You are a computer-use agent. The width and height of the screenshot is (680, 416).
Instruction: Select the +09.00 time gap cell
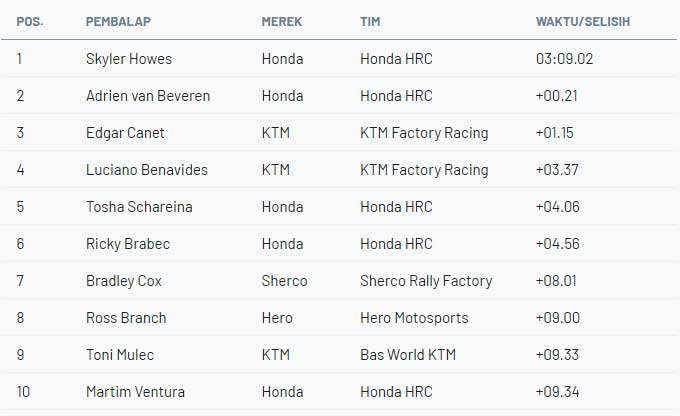click(x=557, y=318)
